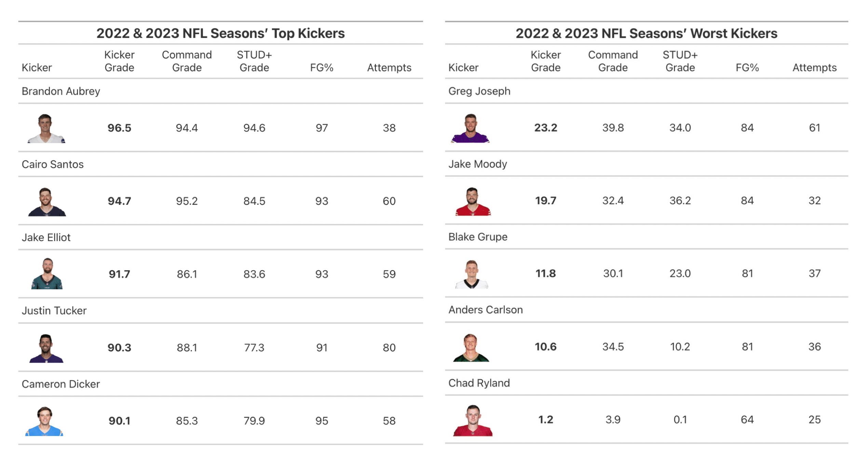This screenshot has height=463, width=868.
Task: Select Cameron Dicker's headshot photo
Action: 44,421
